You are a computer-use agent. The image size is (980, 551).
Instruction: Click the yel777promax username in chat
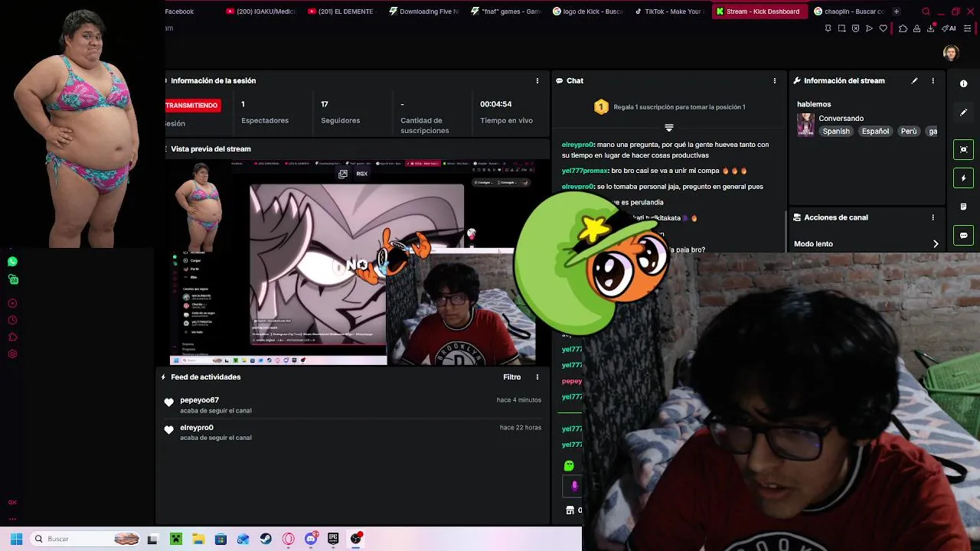coord(585,171)
